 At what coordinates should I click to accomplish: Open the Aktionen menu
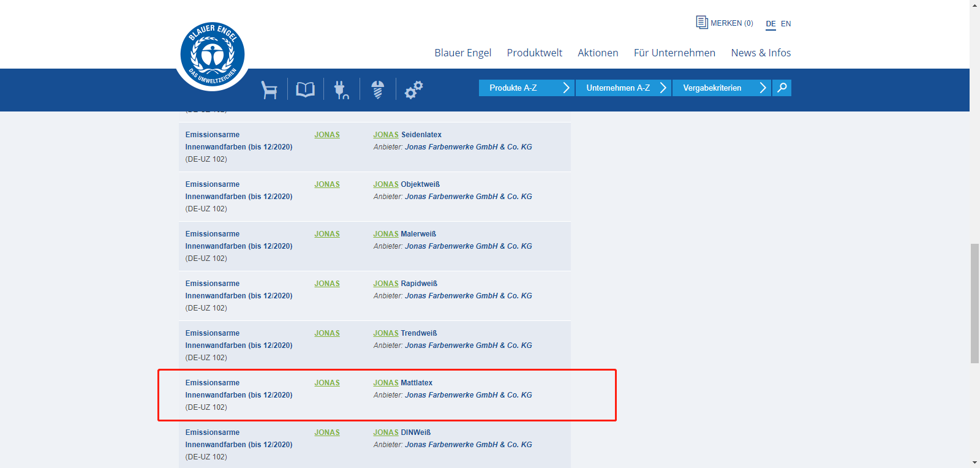598,53
